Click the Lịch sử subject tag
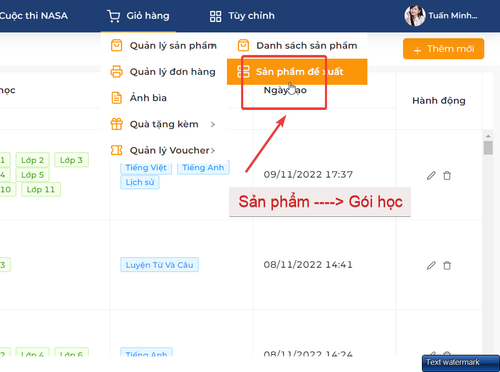 tap(140, 182)
